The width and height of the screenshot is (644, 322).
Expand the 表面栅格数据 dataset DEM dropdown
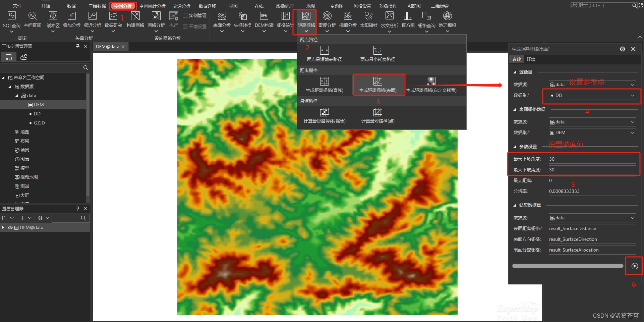click(x=632, y=132)
